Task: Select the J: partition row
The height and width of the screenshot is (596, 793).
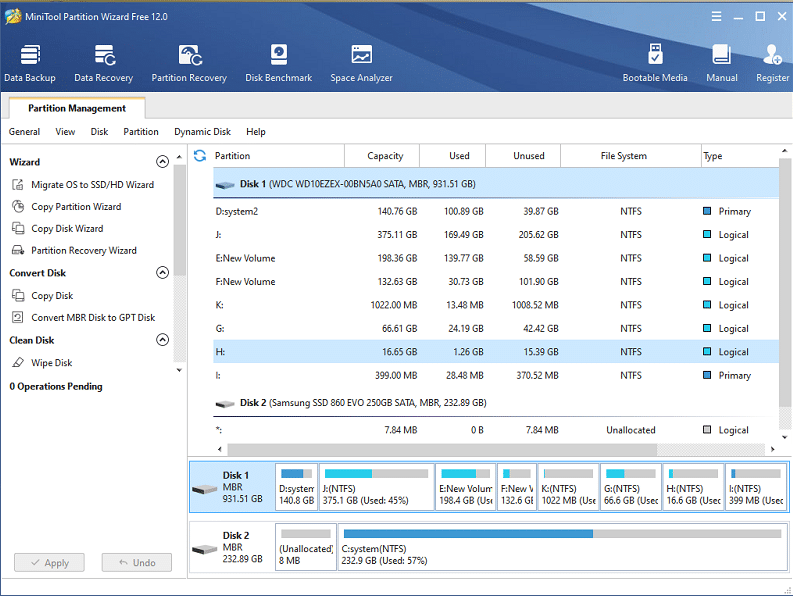Action: (x=496, y=235)
